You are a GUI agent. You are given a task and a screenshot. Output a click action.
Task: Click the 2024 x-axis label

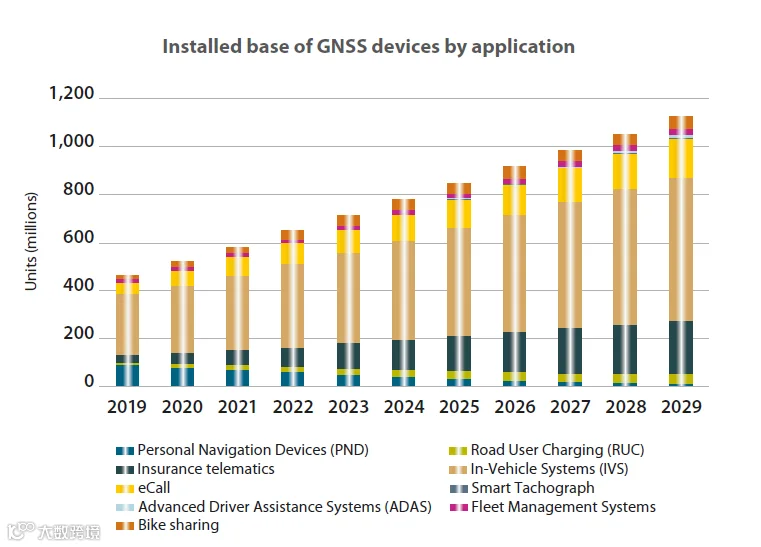tap(404, 407)
